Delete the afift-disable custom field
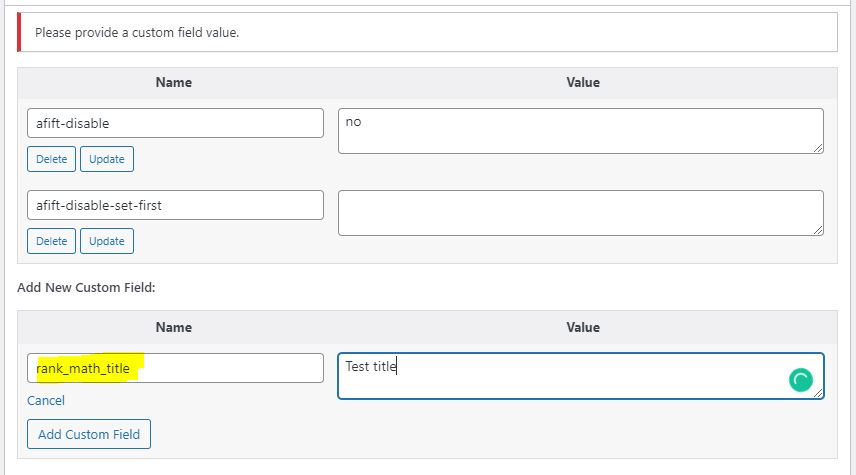The height and width of the screenshot is (475, 856). click(51, 159)
